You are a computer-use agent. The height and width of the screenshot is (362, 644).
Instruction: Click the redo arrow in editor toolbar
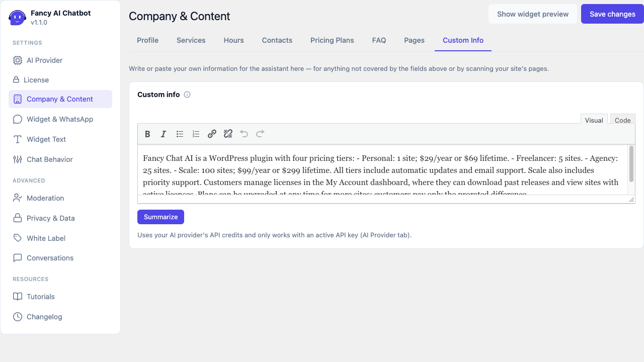click(260, 134)
